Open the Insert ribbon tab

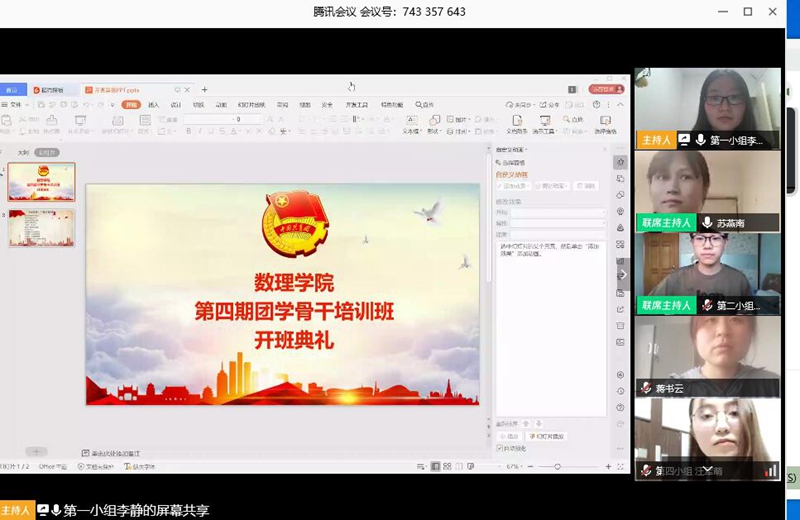[153, 104]
